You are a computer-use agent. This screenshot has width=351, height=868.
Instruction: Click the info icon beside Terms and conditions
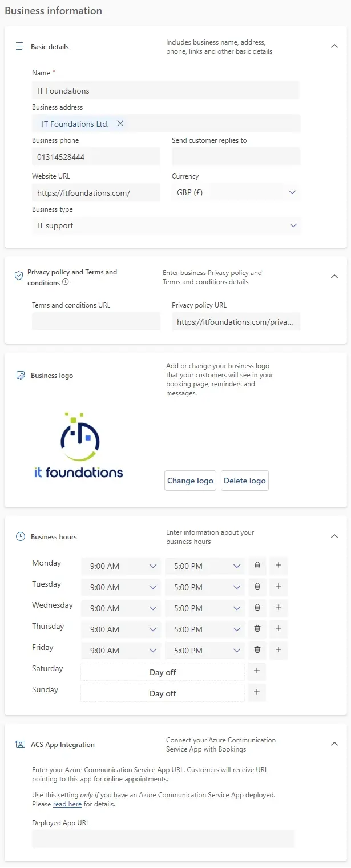(66, 282)
